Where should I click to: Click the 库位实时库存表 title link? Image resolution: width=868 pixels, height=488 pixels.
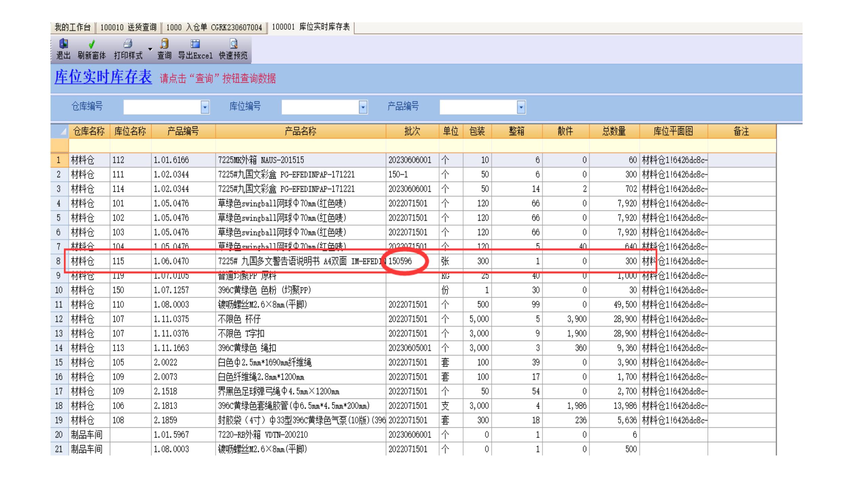click(x=103, y=77)
